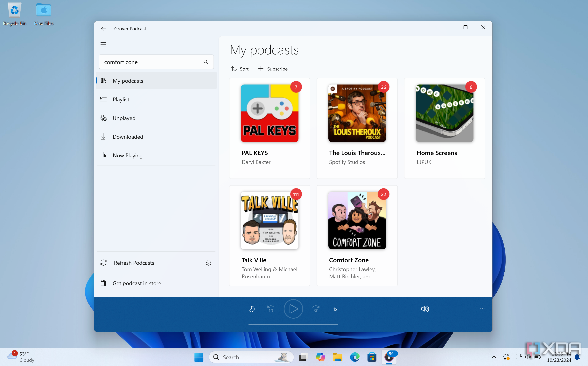Launch Copilot from taskbar

point(320,357)
